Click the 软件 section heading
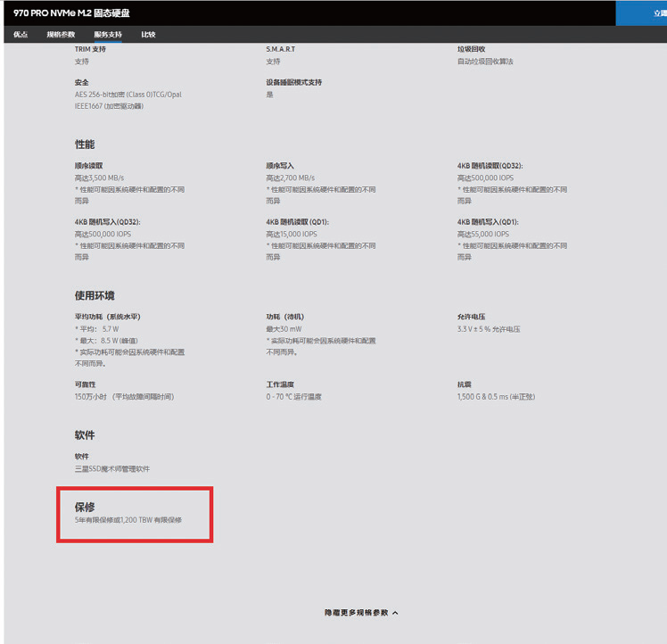 85,435
